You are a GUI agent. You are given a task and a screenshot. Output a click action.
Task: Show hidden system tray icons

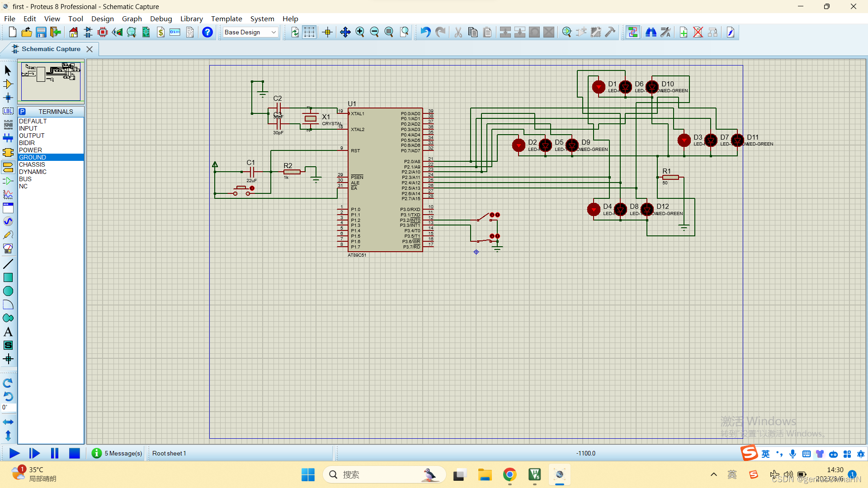tap(713, 474)
